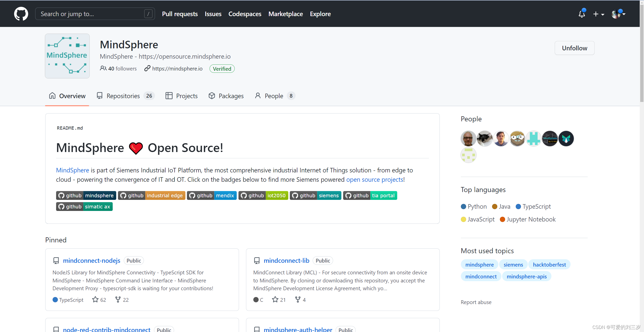The image size is (644, 332).
Task: Open the notifications bell
Action: (582, 14)
